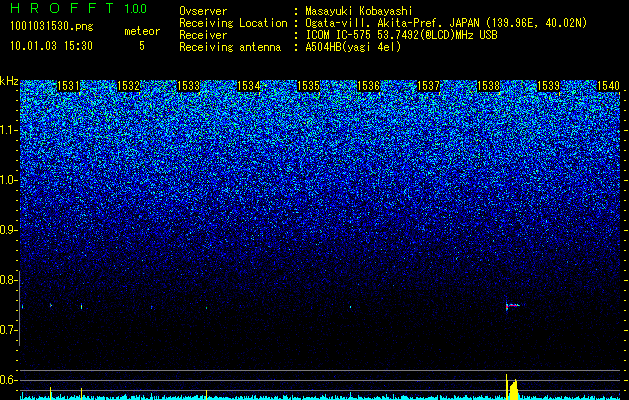
Task: Click the 1538 time marker
Action: click(488, 86)
